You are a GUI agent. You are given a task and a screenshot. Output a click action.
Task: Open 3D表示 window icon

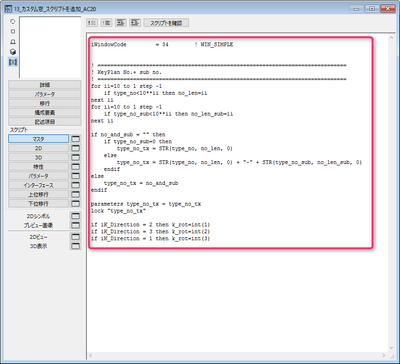[76, 246]
